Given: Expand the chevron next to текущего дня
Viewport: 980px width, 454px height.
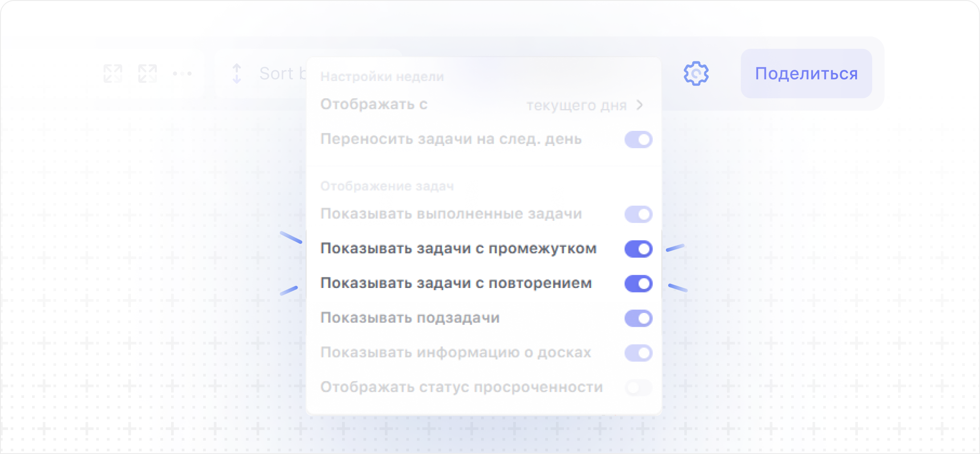Looking at the screenshot, I should [640, 105].
